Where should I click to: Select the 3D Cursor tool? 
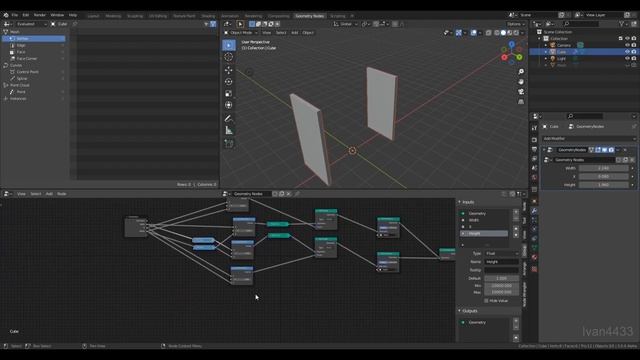pyautogui.click(x=229, y=57)
